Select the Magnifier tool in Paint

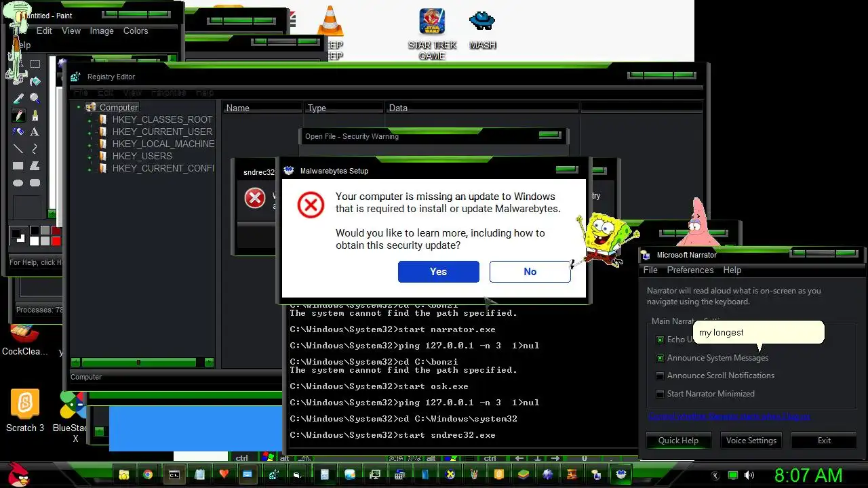pos(35,99)
